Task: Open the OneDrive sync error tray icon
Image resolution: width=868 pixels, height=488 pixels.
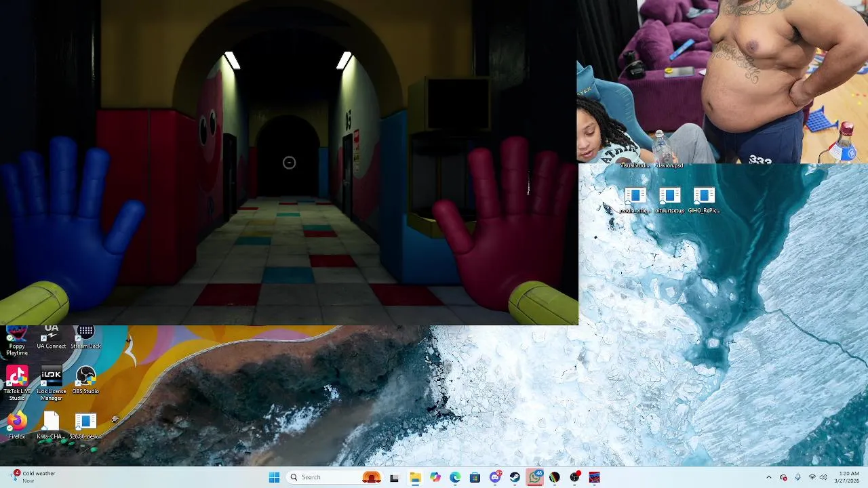Action: (783, 477)
